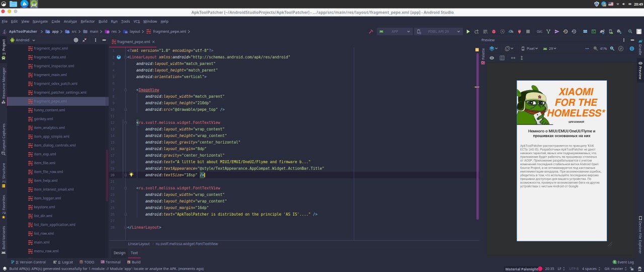The height and width of the screenshot is (272, 644).
Task: Open Search Everywhere magnifier icon
Action: 630,31
